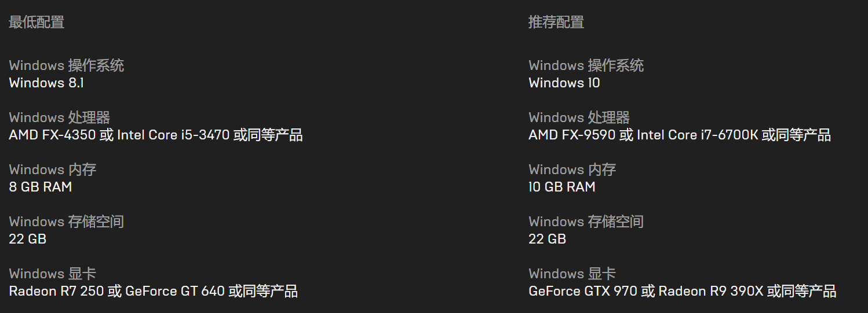Click the 最低配置 heading
868x313 pixels.
click(37, 23)
